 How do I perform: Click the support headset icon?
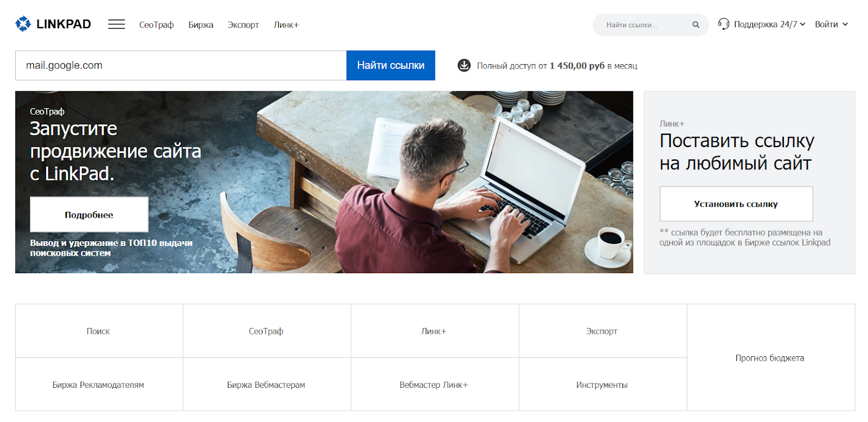pos(723,24)
